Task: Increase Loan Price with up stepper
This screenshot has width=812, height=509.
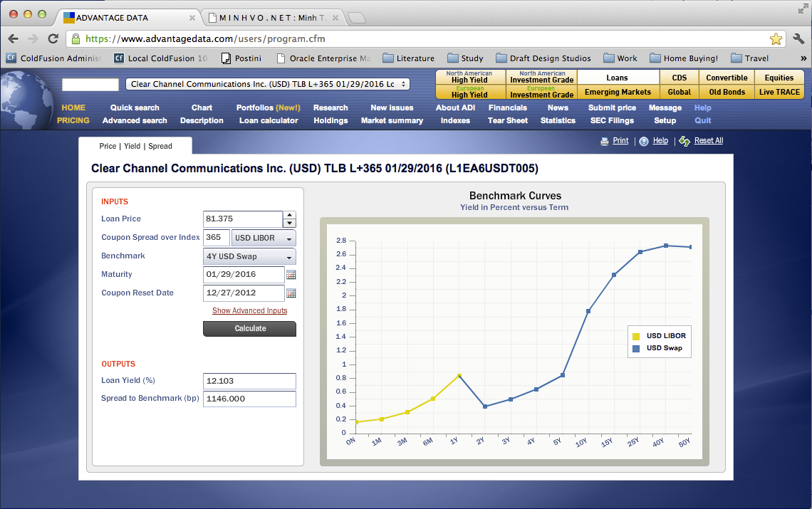Action: pos(289,215)
